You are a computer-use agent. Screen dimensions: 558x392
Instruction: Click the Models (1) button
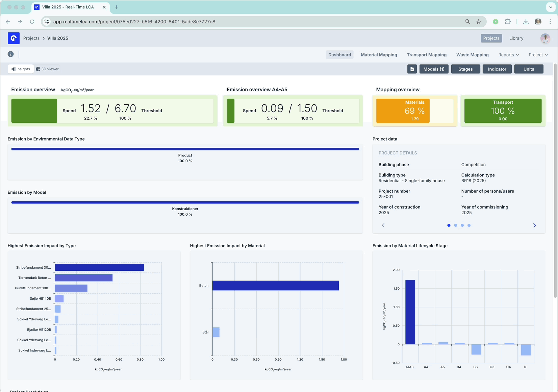pyautogui.click(x=434, y=69)
